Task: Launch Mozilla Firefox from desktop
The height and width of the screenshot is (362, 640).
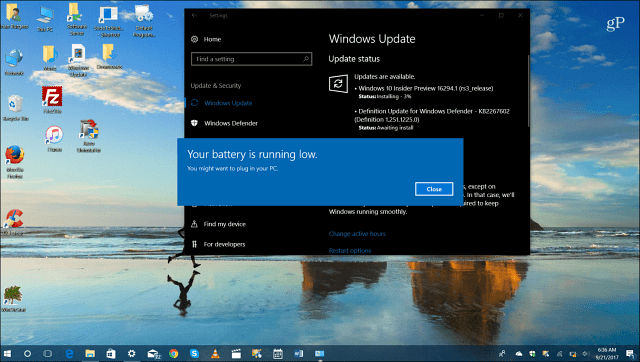Action: [x=15, y=162]
